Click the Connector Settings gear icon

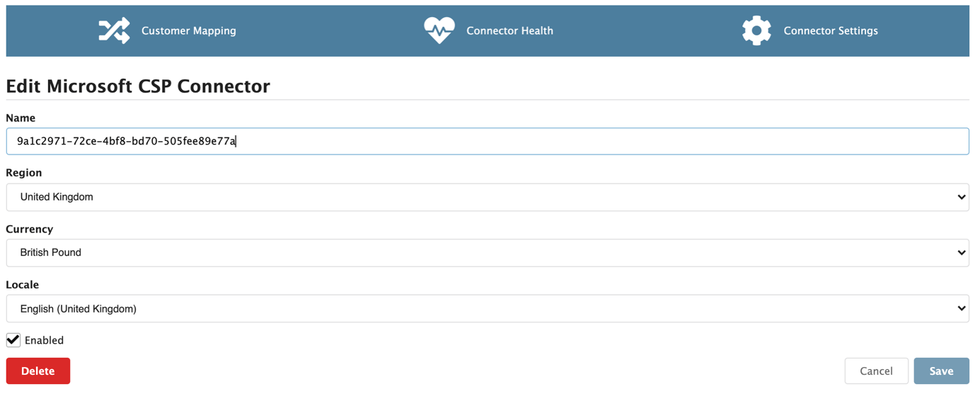coord(756,30)
